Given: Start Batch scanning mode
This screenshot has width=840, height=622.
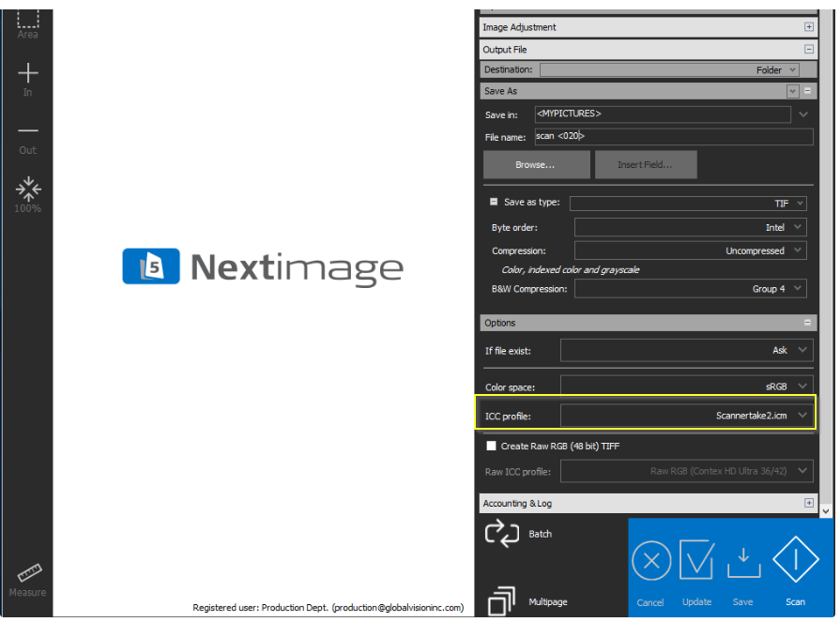Looking at the screenshot, I should (503, 534).
